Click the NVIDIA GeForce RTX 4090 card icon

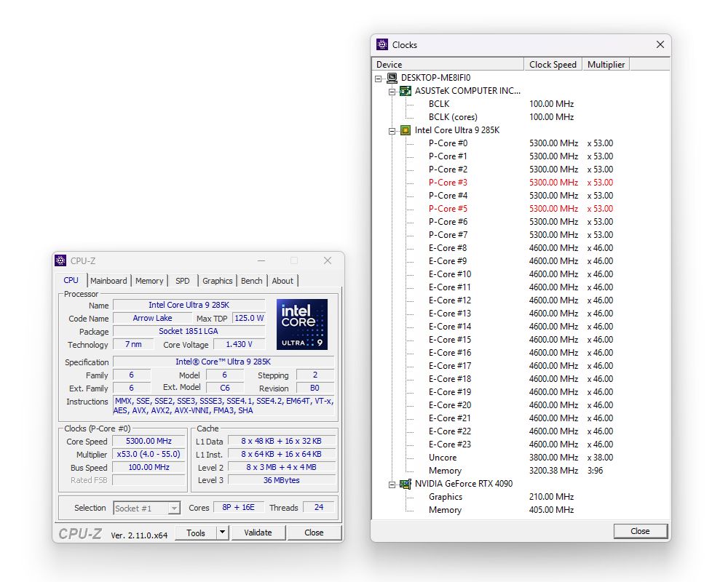pyautogui.click(x=405, y=484)
